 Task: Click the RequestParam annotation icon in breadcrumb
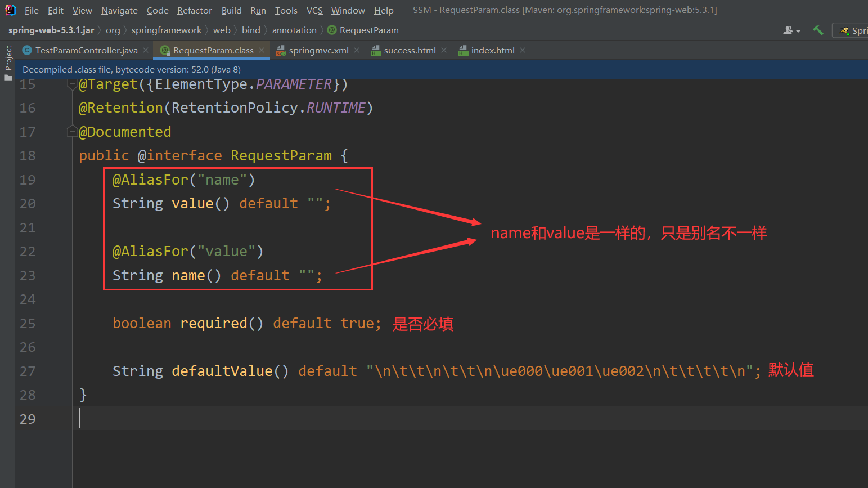[x=332, y=30]
